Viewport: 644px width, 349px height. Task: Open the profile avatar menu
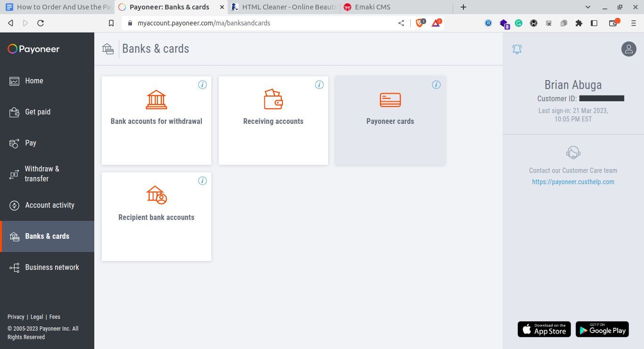tap(629, 49)
